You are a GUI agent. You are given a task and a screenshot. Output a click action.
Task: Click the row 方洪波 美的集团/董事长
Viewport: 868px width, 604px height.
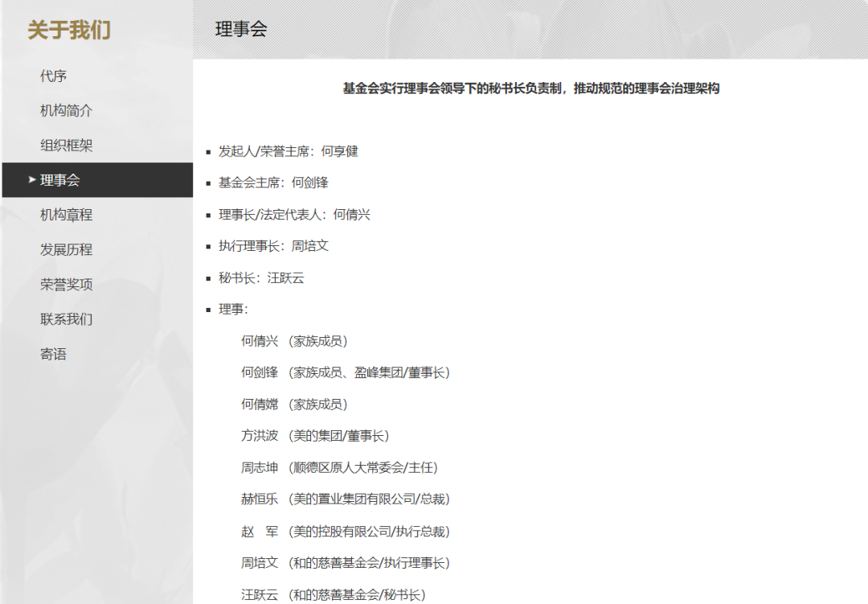click(x=316, y=436)
